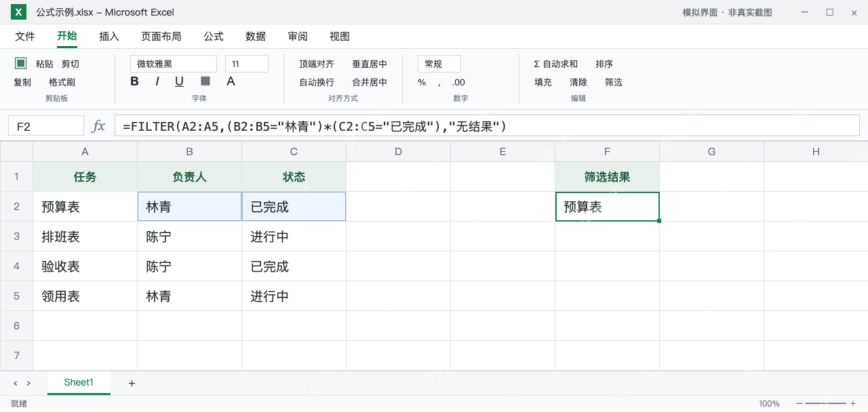Go to previous sheet with left arrow
Viewport: 868px width, 412px height.
pos(16,384)
